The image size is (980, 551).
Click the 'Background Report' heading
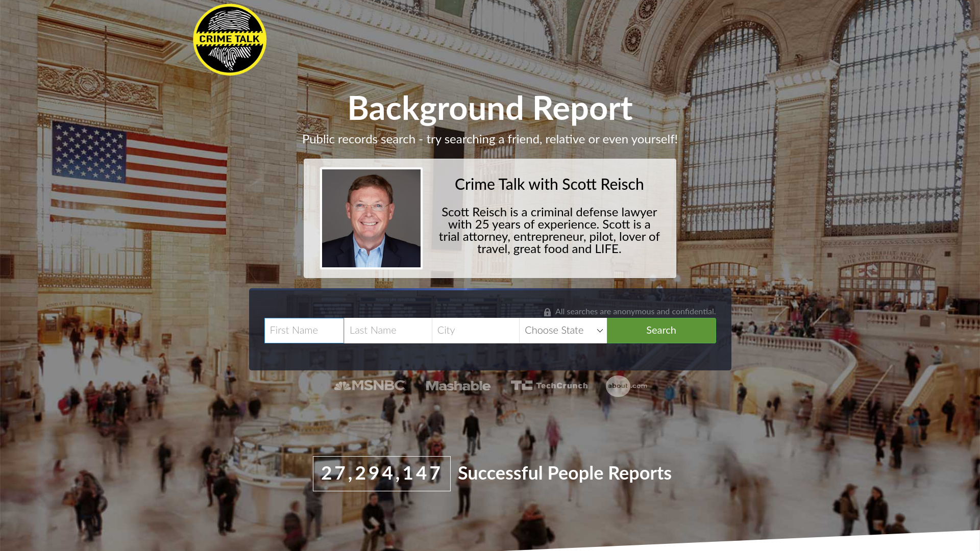[x=490, y=109]
